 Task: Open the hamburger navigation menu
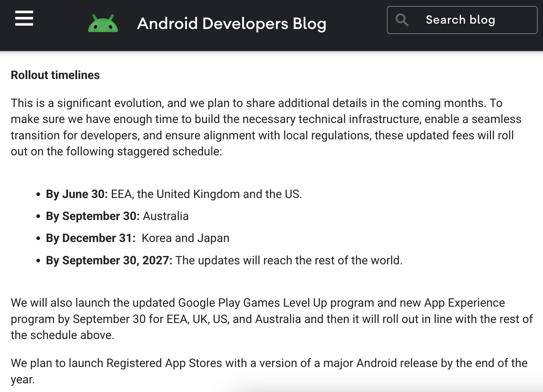click(x=24, y=18)
